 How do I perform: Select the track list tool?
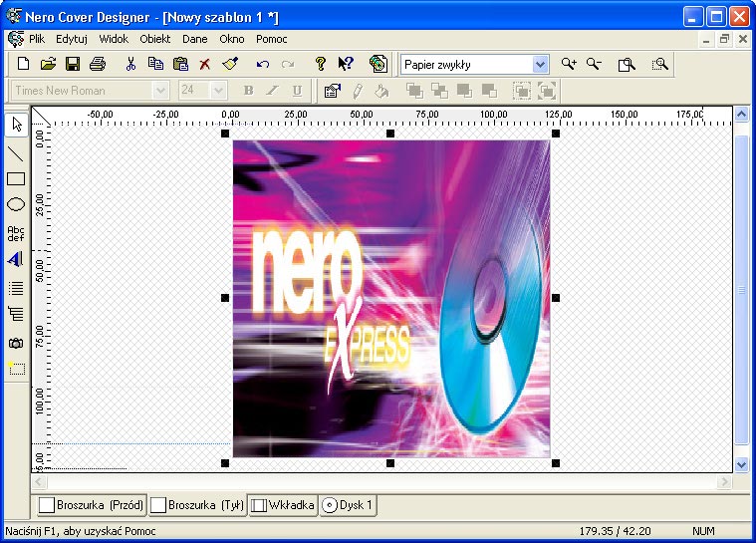coord(16,288)
